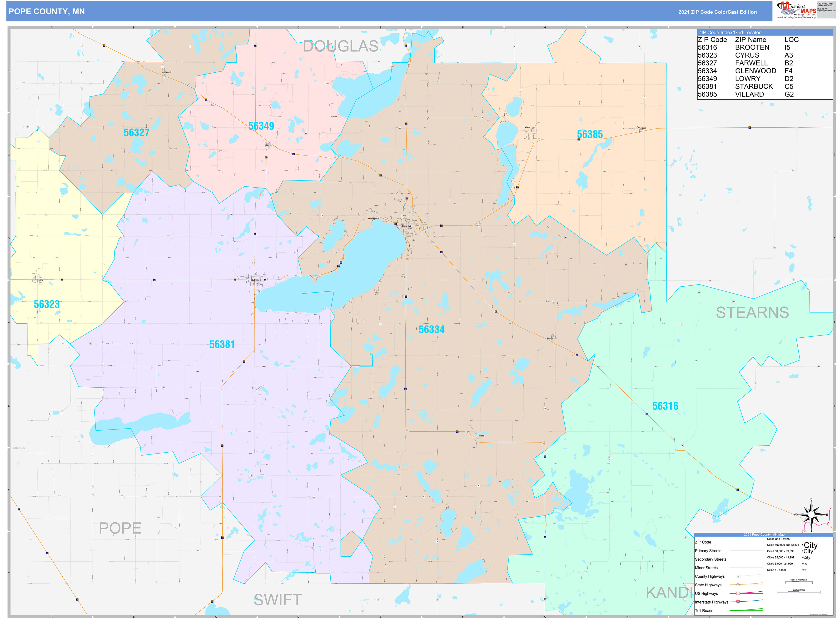This screenshot has height=619, width=840.
Task: Select "2021 ZIP Code ColorCast Edition" header text
Action: click(717, 12)
